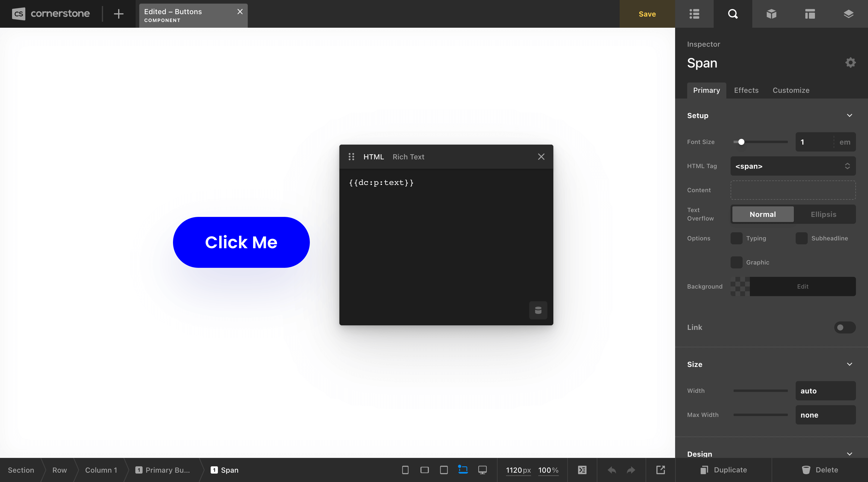Click the Save button
The image size is (868, 482).
tap(647, 14)
